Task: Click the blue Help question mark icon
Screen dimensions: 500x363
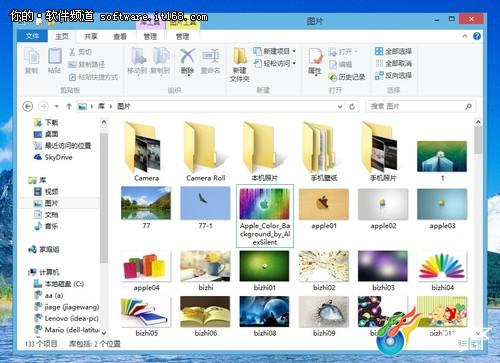Action: pos(477,36)
